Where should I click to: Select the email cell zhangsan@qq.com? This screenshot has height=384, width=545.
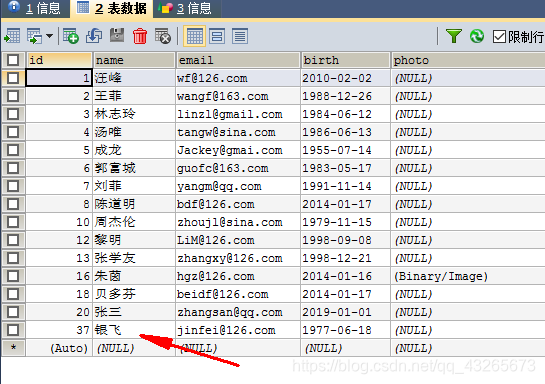pos(238,312)
